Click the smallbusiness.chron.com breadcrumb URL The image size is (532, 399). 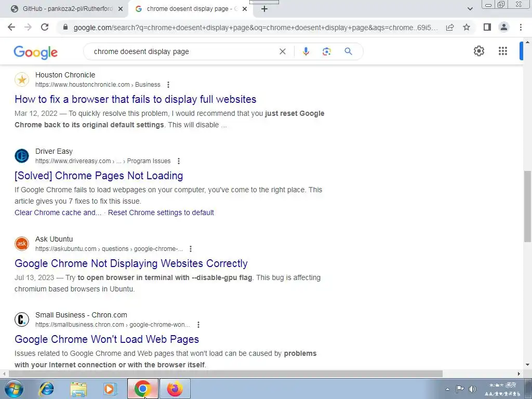(113, 325)
